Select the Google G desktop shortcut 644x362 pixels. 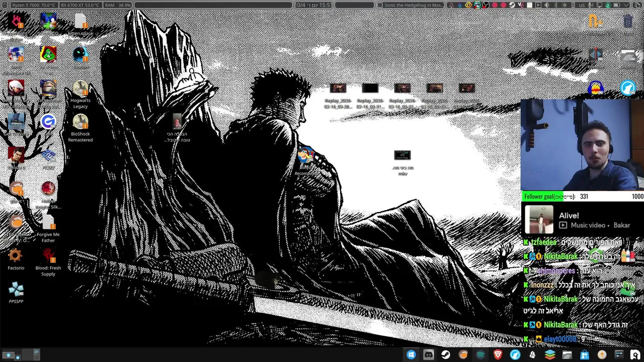click(x=48, y=125)
